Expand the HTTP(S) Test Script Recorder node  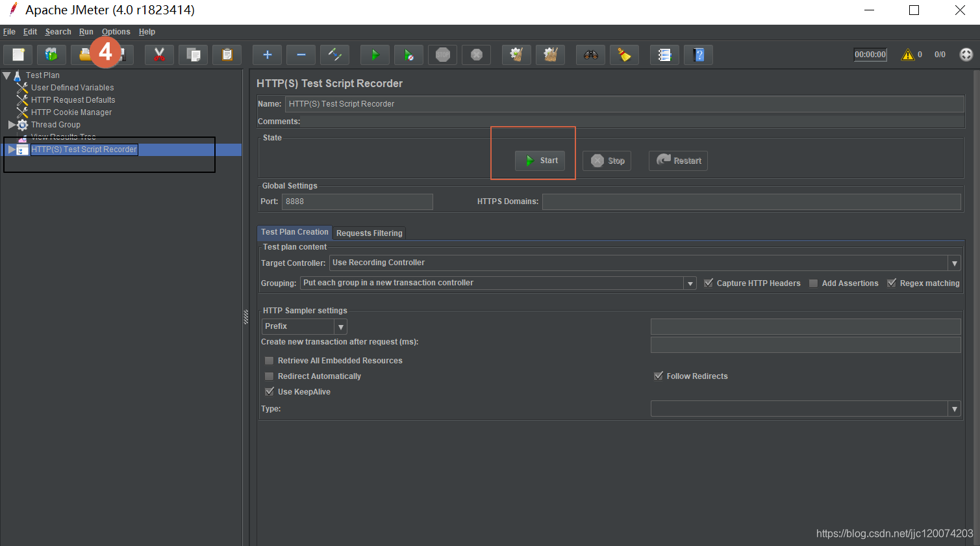(12, 149)
